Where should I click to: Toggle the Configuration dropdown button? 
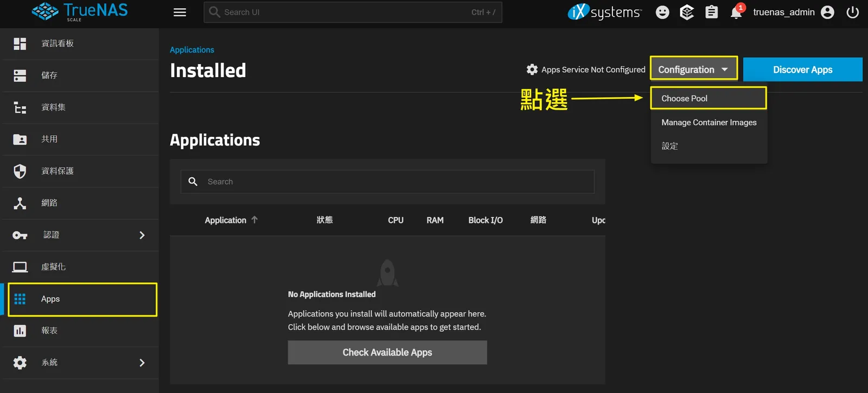coord(694,69)
